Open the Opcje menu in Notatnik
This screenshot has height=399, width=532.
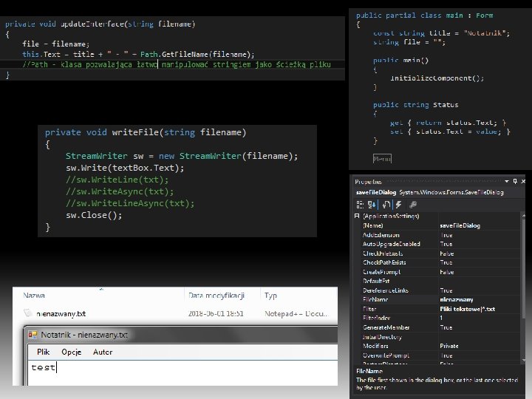[71, 352]
